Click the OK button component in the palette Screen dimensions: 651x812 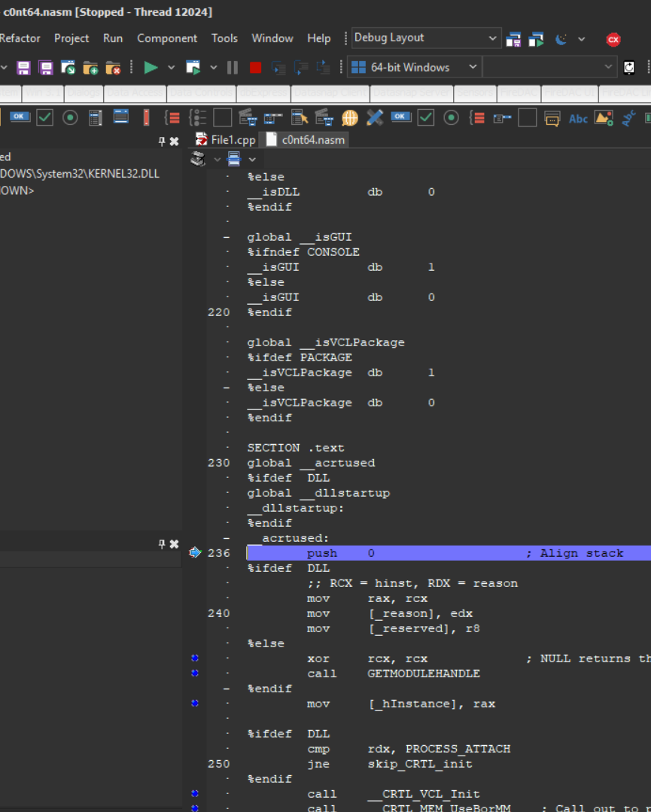pyautogui.click(x=20, y=117)
